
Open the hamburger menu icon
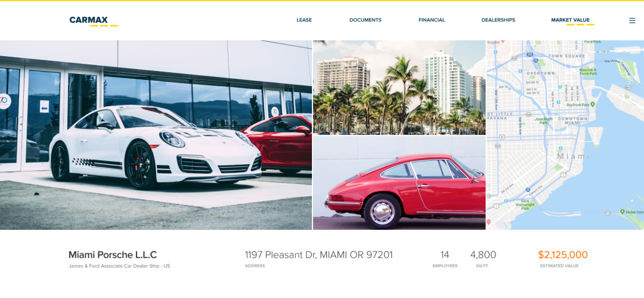pos(632,20)
